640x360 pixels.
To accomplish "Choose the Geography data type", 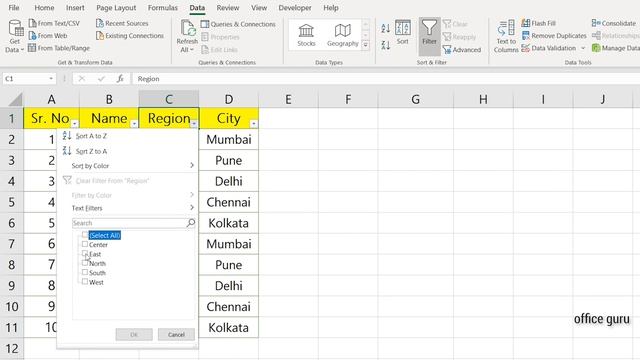I will click(x=342, y=35).
